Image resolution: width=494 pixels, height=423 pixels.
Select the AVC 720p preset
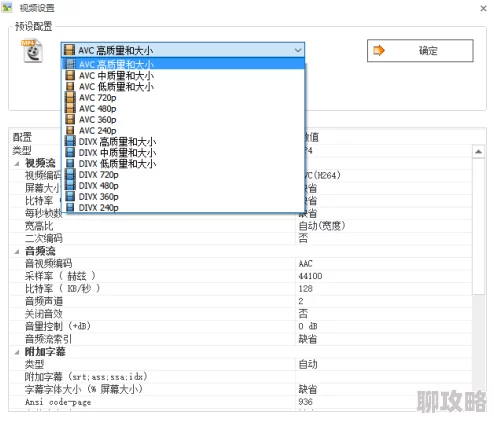point(184,97)
